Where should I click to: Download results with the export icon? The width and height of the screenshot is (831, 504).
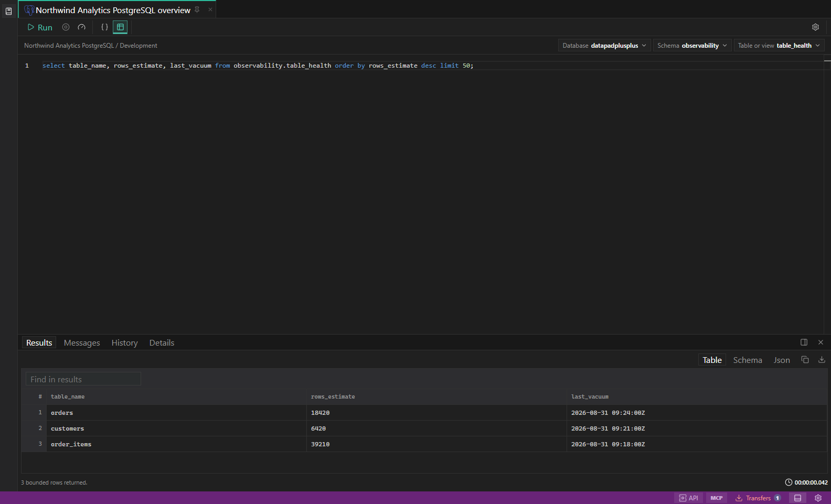822,359
